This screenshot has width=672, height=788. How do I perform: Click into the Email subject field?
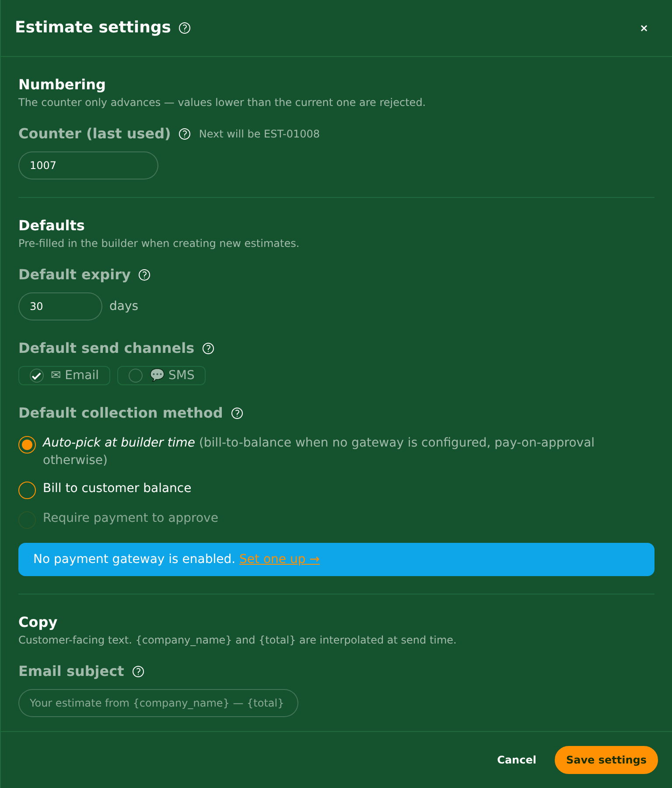point(158,703)
